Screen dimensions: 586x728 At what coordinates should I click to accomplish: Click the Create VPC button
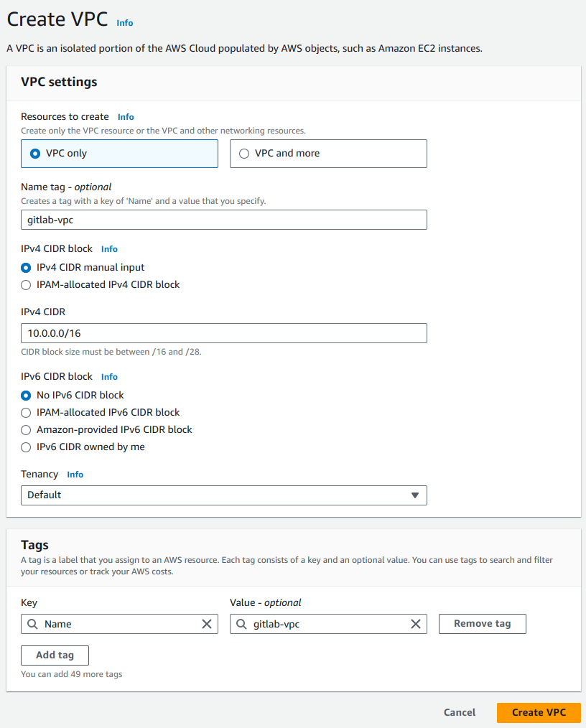click(x=538, y=712)
